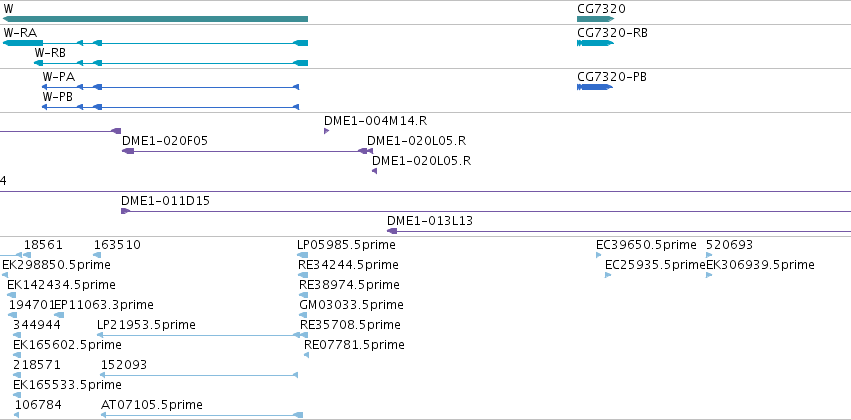Click the DME1-011D15 start arrow
851x420 pixels.
125,211
